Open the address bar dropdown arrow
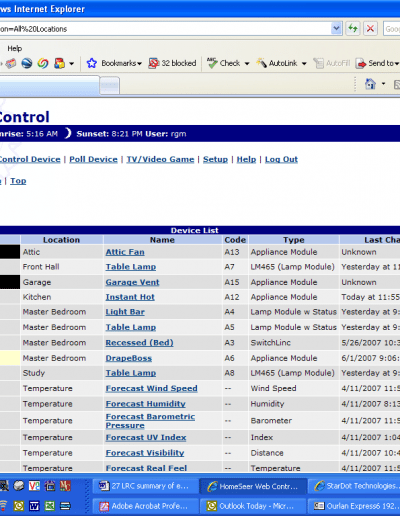The width and height of the screenshot is (400, 516). pos(337,29)
